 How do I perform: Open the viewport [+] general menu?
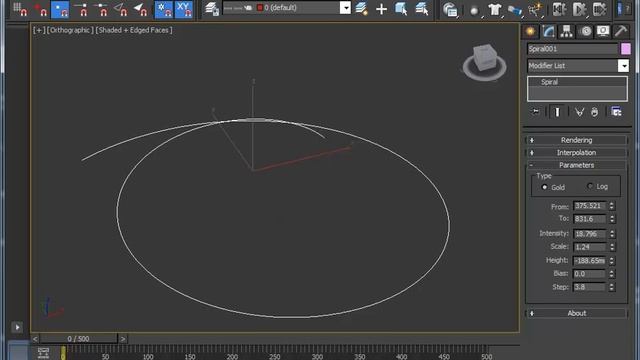[39, 30]
